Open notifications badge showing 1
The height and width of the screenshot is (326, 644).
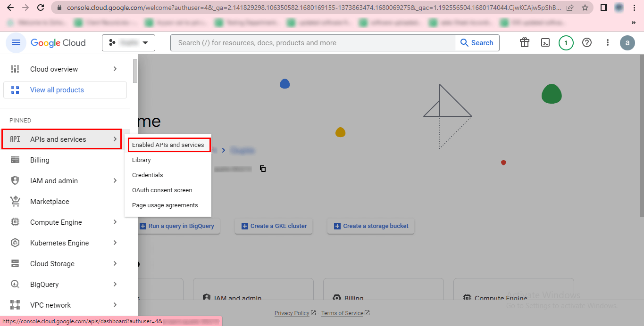(566, 43)
